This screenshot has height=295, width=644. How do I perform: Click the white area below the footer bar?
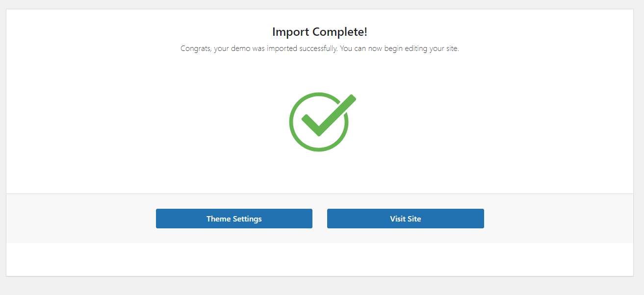click(319, 259)
